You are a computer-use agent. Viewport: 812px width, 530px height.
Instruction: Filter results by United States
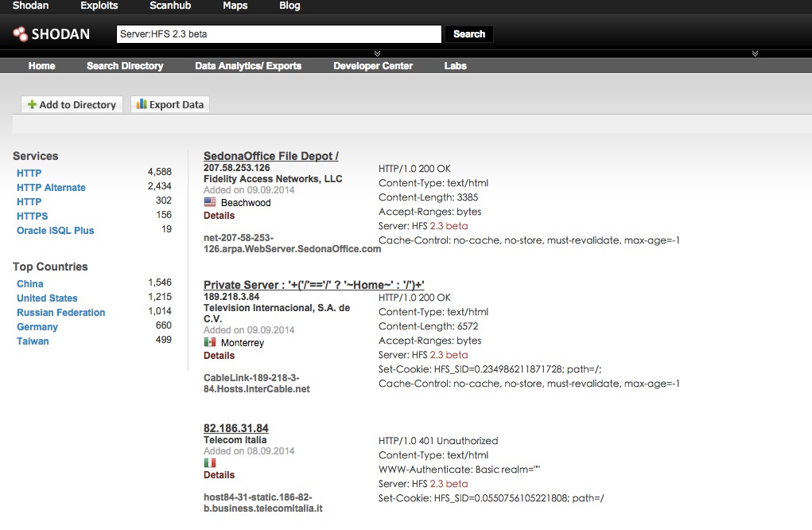(47, 298)
